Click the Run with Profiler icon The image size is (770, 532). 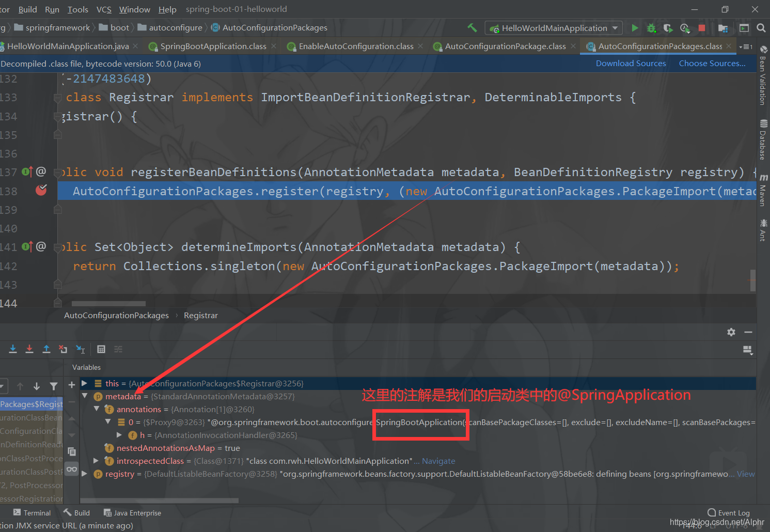(685, 28)
